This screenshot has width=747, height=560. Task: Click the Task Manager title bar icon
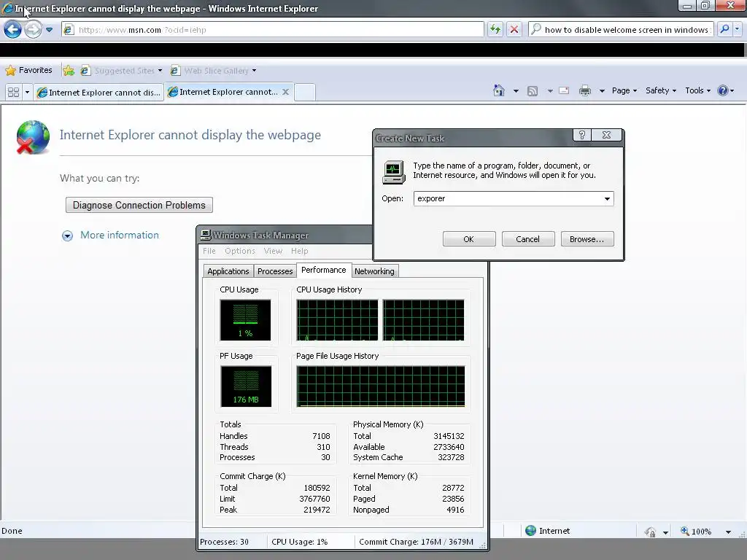click(x=205, y=235)
